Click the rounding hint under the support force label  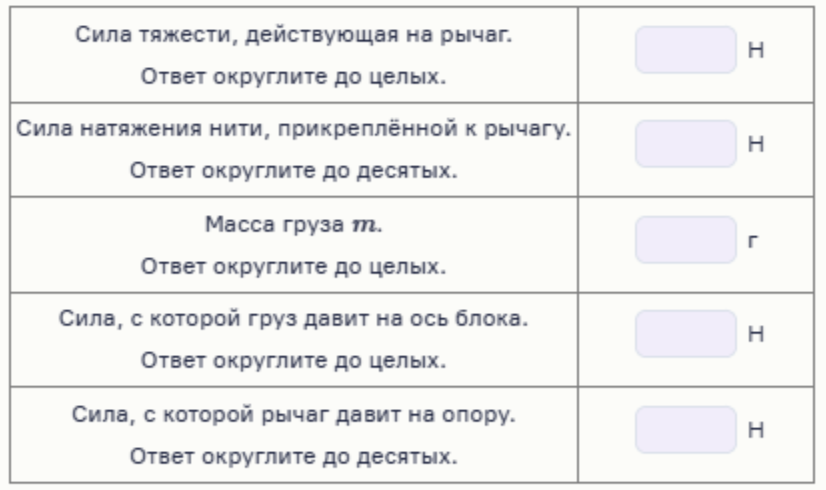click(296, 456)
